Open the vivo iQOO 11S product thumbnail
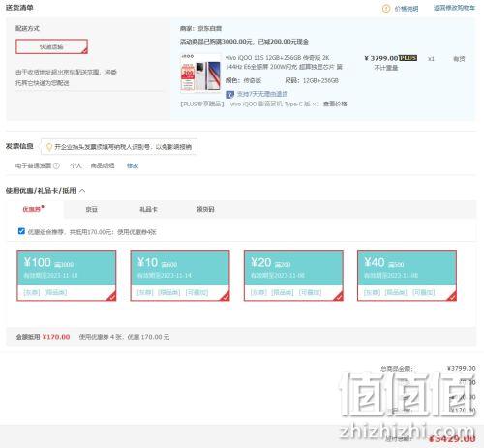The width and height of the screenshot is (484, 448). [x=200, y=74]
